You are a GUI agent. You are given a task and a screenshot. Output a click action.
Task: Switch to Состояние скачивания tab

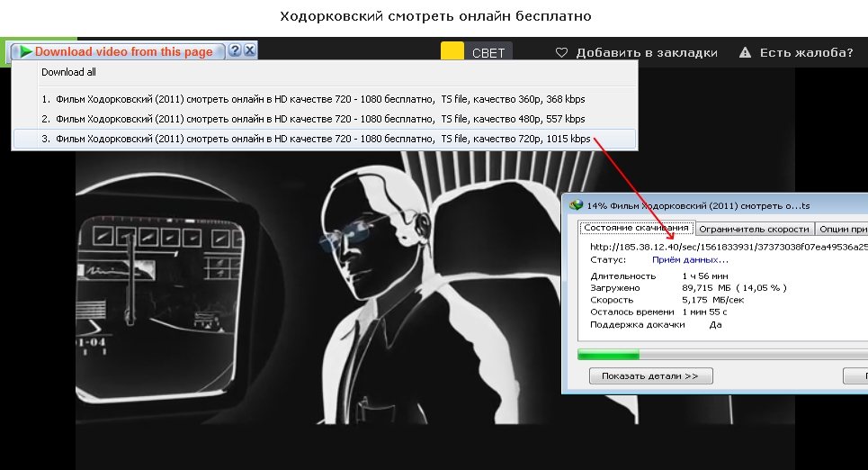636,228
